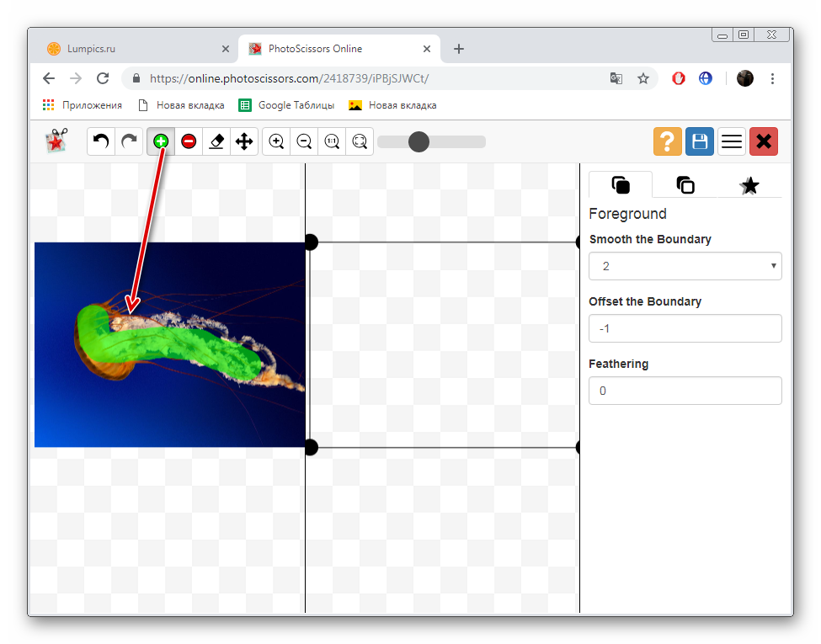This screenshot has width=821, height=644.
Task: Open the translate page icon
Action: pyautogui.click(x=616, y=78)
